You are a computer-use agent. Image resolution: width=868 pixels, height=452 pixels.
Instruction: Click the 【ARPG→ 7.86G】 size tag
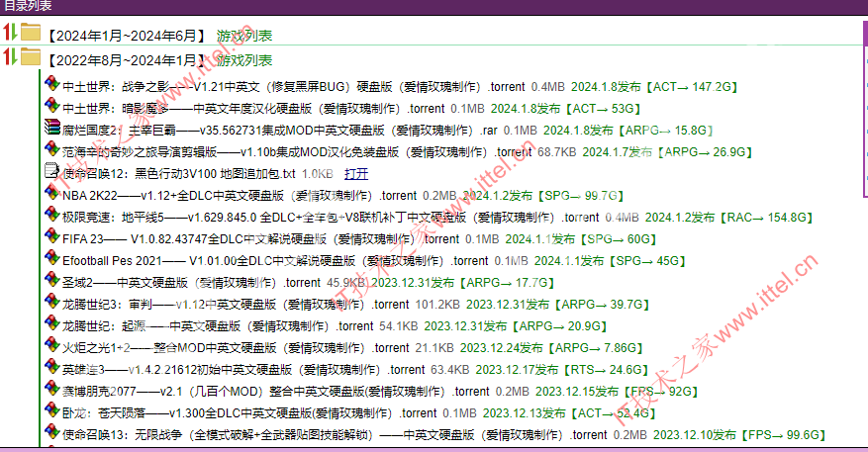click(x=595, y=348)
